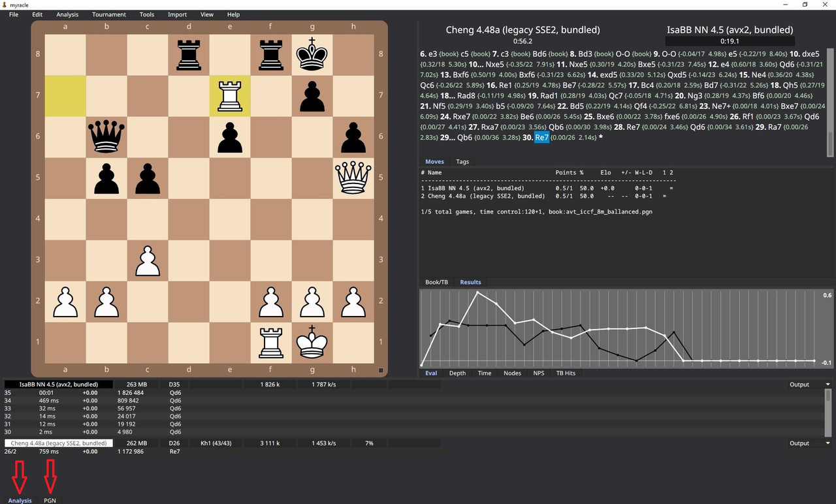Select the white pawn on f2
Image resolution: width=836 pixels, height=504 pixels.
271,303
